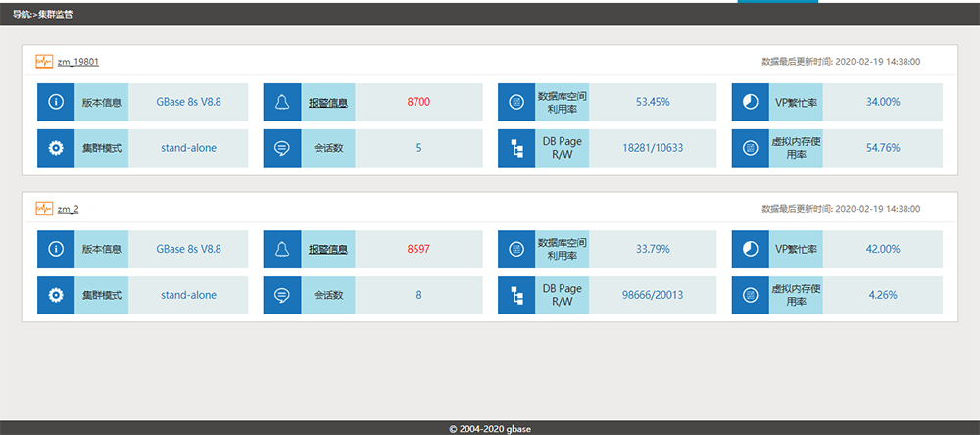Click the VP busy rate pie icon for zm_19801
Viewport: 980px width, 435px height.
[x=750, y=102]
